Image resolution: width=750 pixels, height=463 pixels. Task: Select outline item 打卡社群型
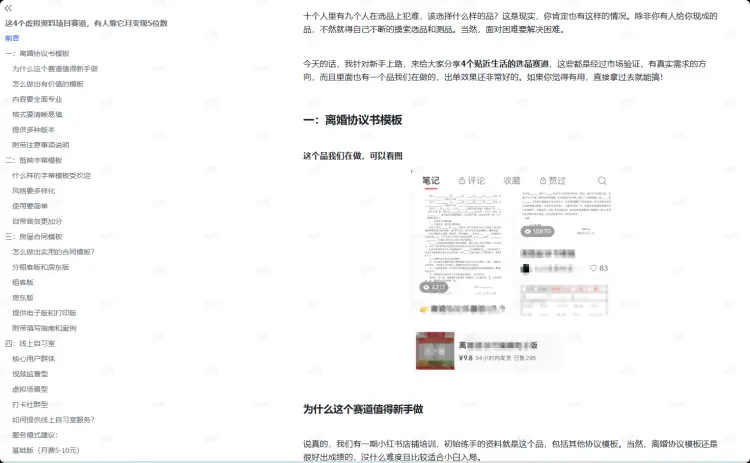click(30, 405)
